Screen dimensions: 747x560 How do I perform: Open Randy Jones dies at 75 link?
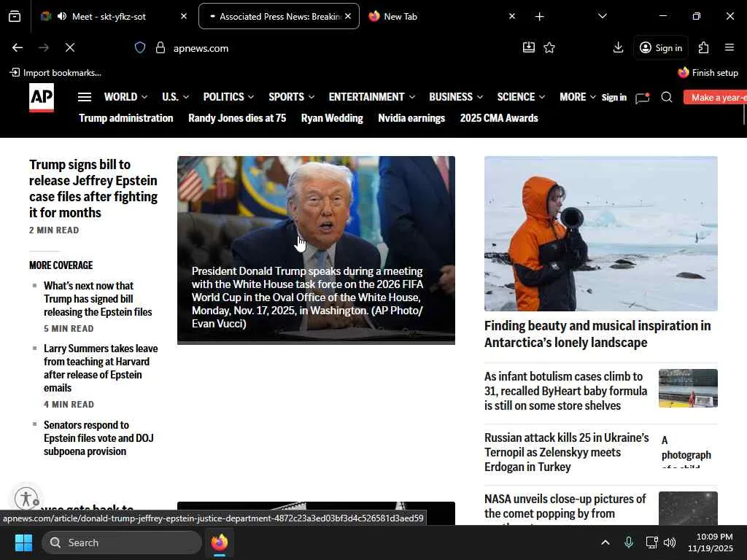click(x=237, y=118)
